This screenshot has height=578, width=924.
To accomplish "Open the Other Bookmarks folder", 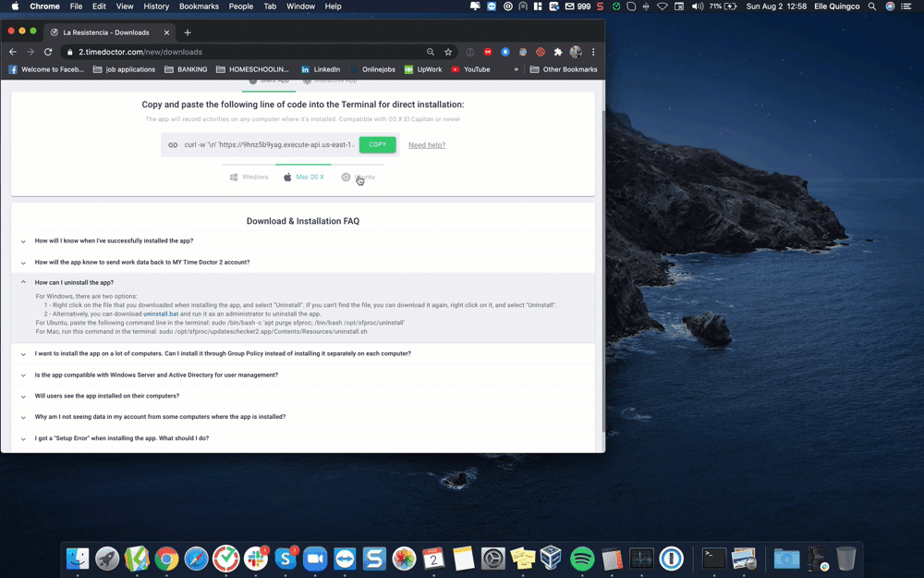I will point(564,69).
